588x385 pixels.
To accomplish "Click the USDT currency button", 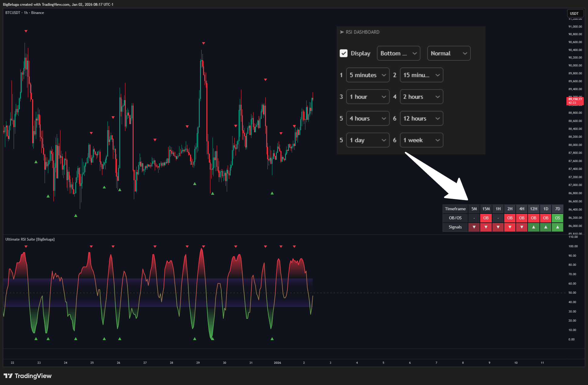I will [575, 13].
